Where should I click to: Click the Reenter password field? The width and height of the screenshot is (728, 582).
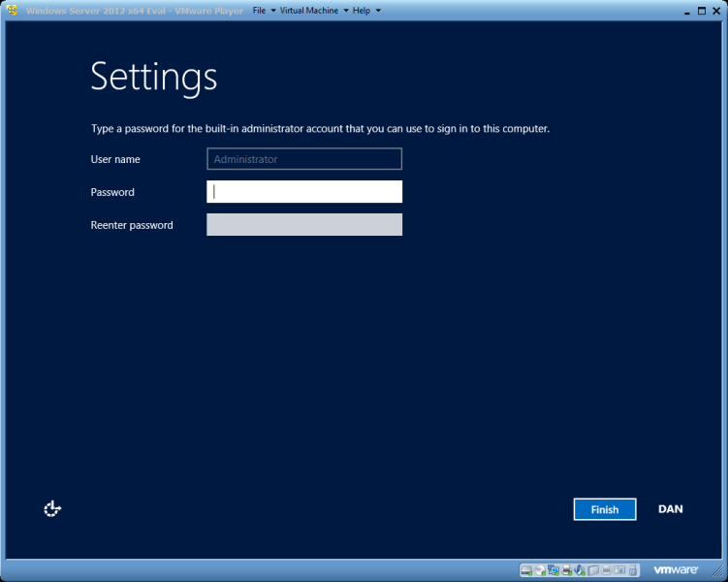pos(304,225)
